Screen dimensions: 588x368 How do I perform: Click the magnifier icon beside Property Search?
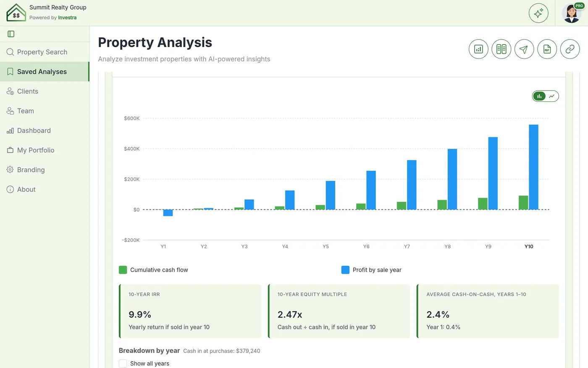point(10,52)
